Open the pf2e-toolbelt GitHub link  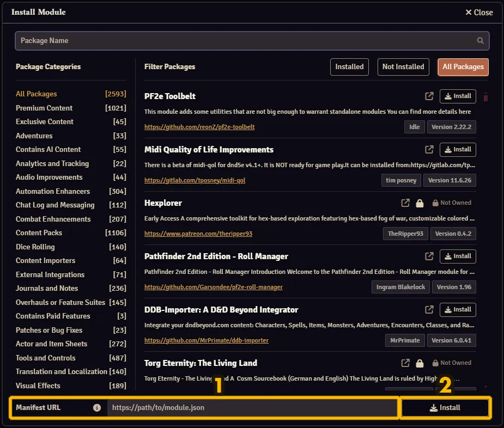coord(199,127)
